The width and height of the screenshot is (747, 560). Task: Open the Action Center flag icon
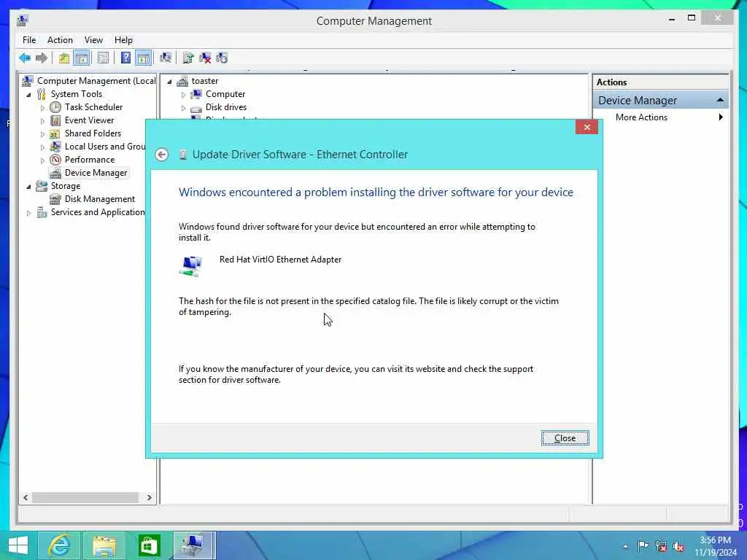pyautogui.click(x=643, y=545)
